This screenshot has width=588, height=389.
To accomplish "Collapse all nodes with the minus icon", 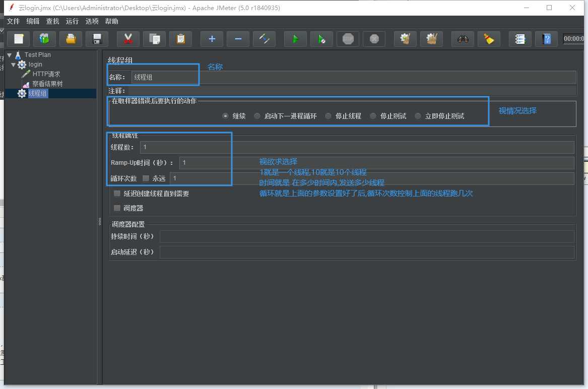I will click(238, 39).
